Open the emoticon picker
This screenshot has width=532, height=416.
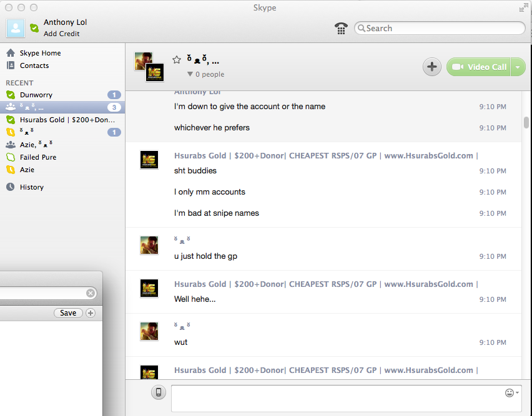(x=511, y=393)
